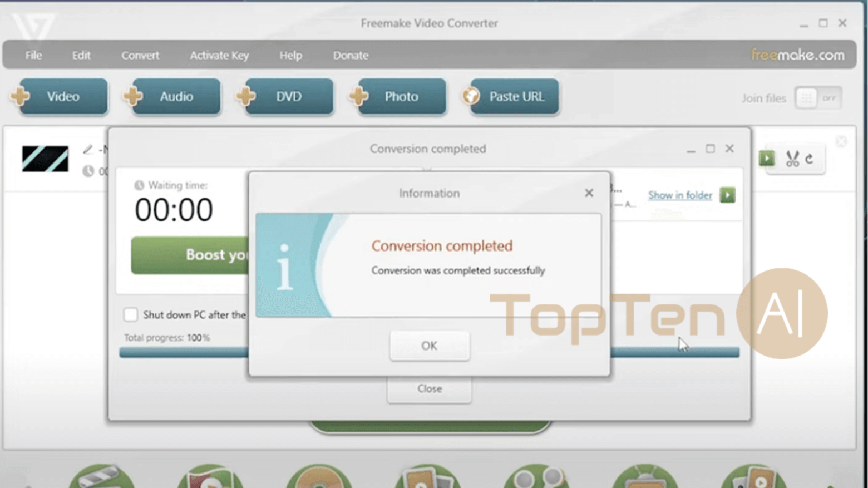Click the freemake.com logo

[x=798, y=55]
